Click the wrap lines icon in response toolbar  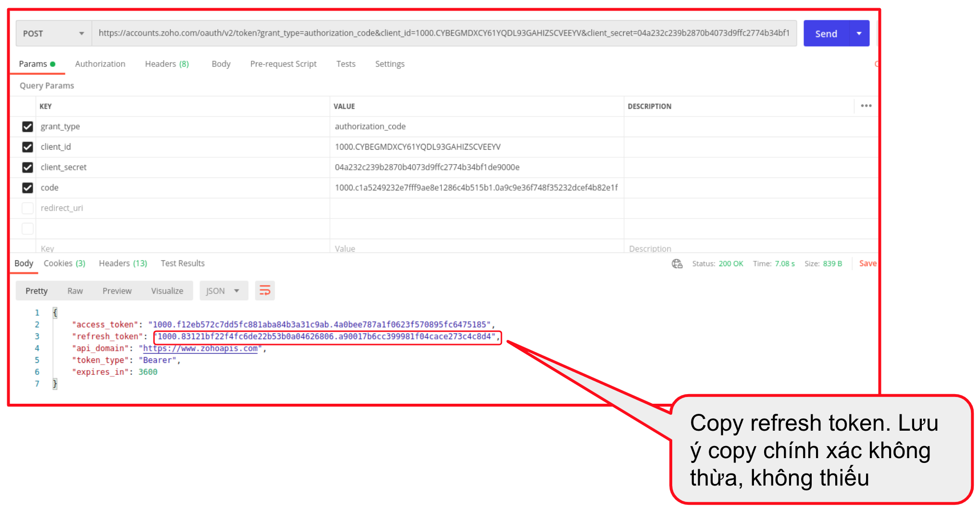(264, 291)
